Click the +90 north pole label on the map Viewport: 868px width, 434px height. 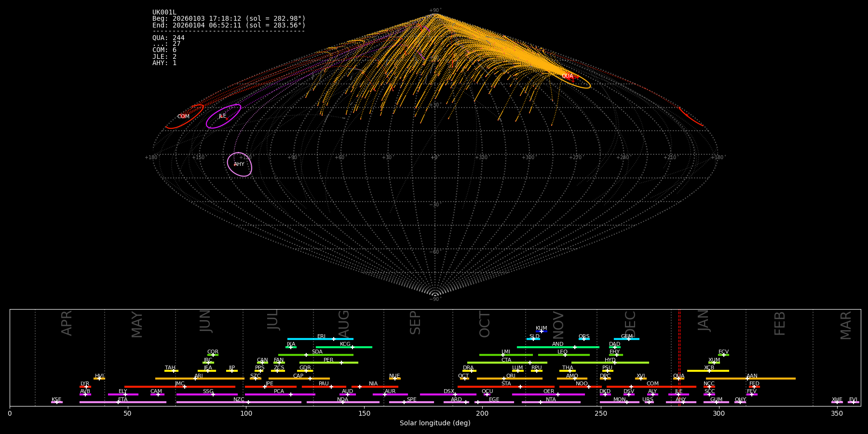[x=434, y=10]
